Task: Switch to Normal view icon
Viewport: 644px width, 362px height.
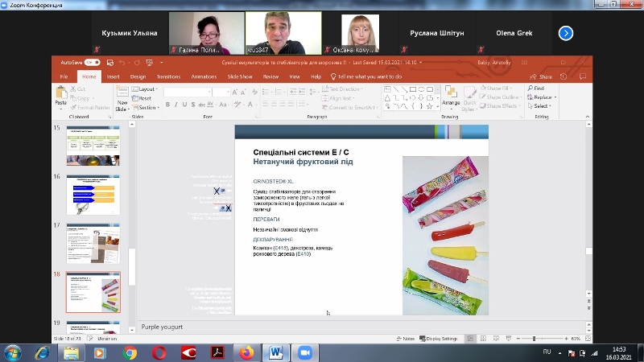Action: 470,339
